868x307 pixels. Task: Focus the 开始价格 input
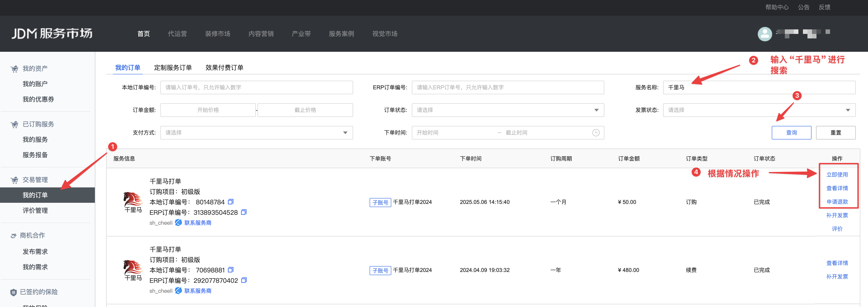click(208, 110)
